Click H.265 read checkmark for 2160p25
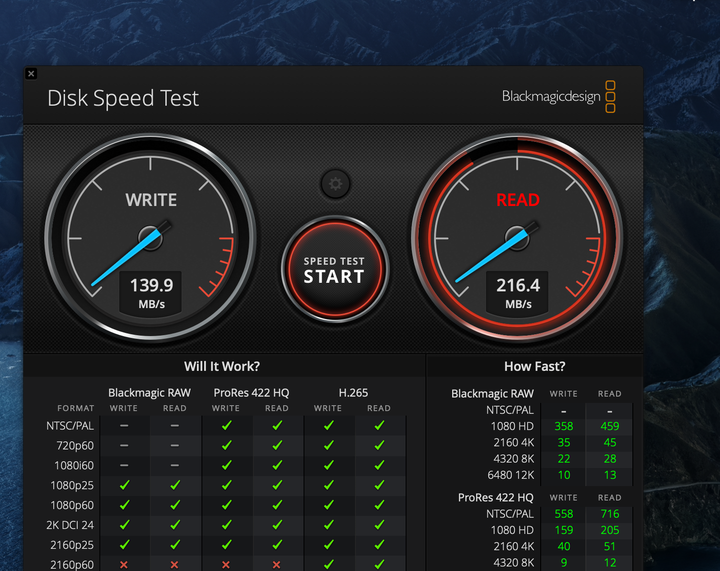 click(x=379, y=545)
